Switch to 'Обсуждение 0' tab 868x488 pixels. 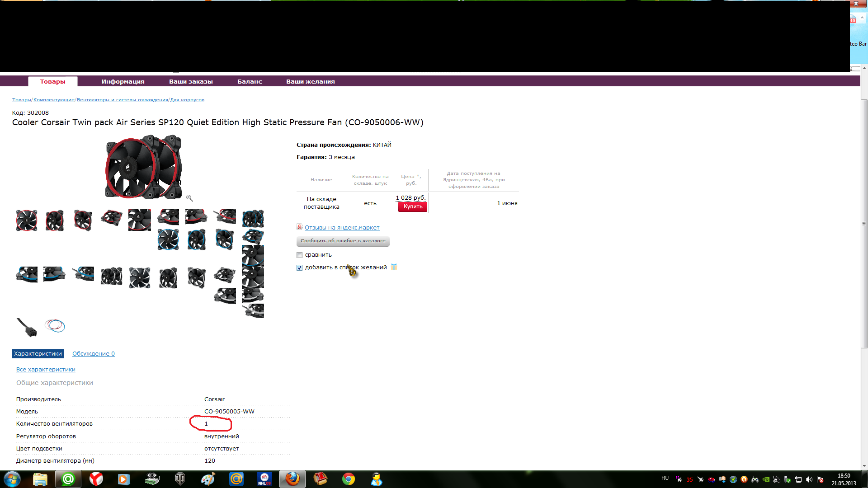click(x=94, y=354)
